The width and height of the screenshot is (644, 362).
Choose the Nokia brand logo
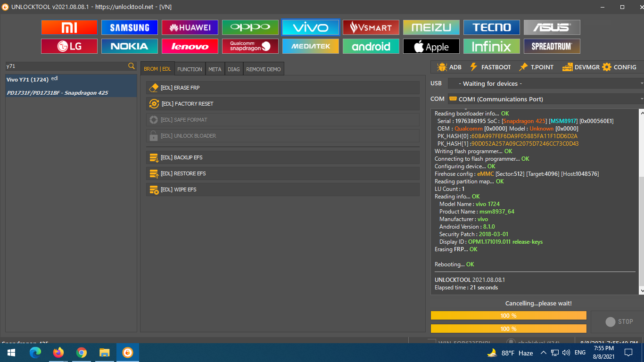click(130, 46)
